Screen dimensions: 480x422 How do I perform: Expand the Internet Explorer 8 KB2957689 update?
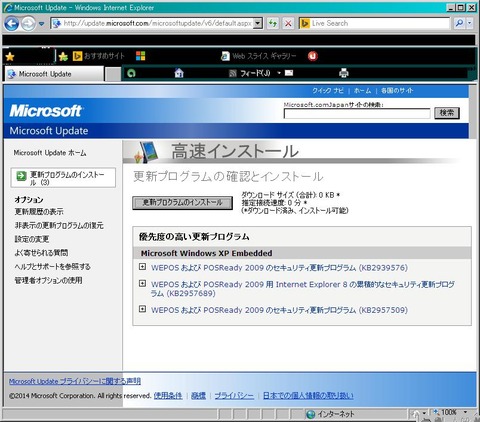tap(142, 283)
